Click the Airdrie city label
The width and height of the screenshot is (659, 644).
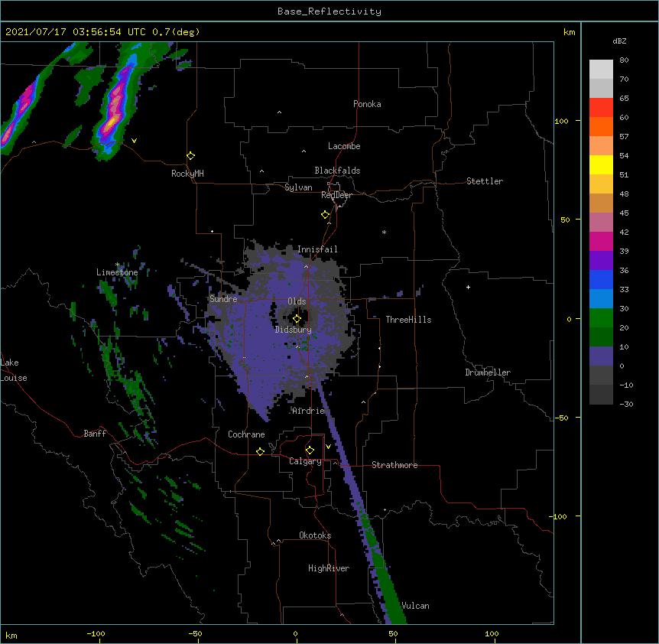click(309, 411)
